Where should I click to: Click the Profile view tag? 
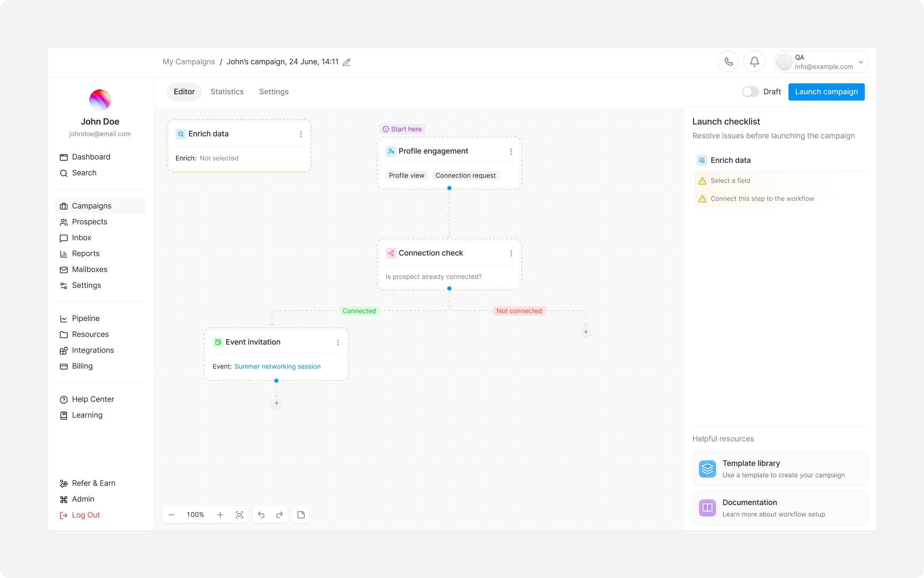[x=407, y=176]
